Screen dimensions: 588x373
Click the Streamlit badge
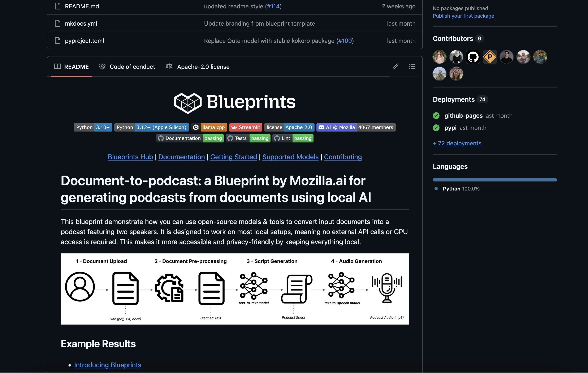[x=246, y=127]
